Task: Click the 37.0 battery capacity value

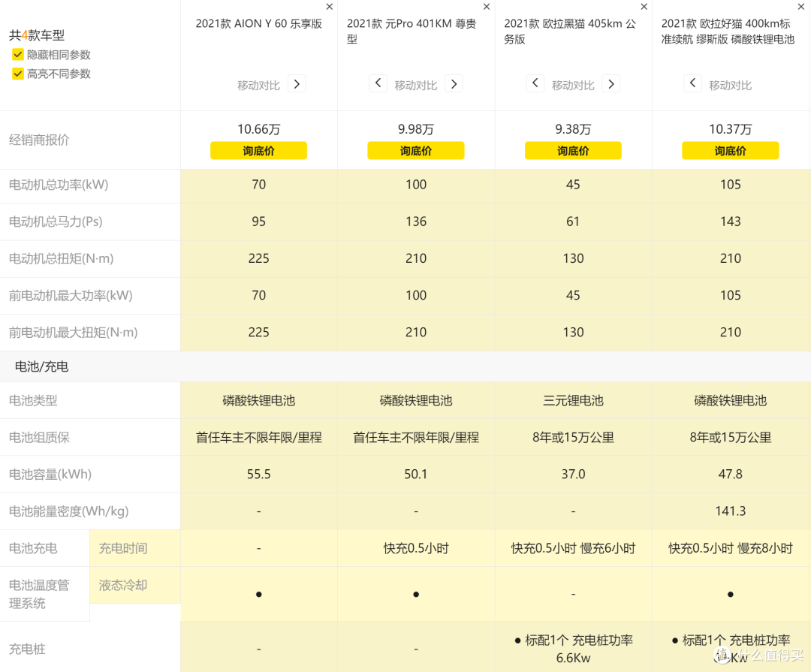Action: click(x=573, y=475)
